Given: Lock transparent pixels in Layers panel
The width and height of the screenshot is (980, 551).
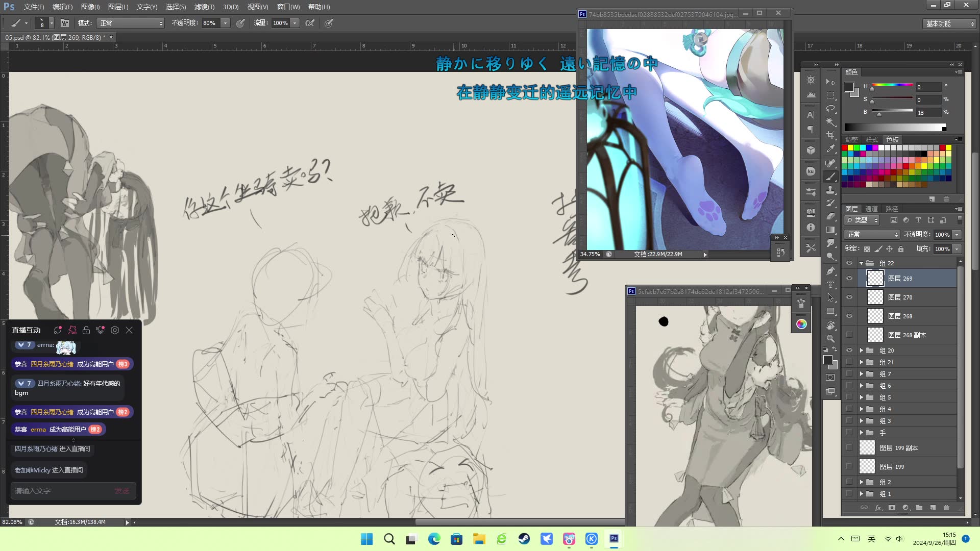Looking at the screenshot, I should click(x=867, y=249).
